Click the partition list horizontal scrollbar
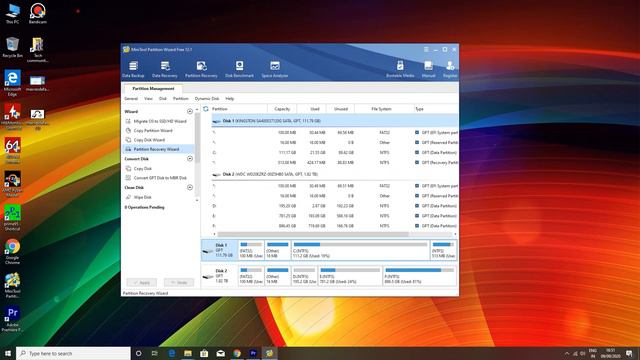640x360 pixels. 313,234
